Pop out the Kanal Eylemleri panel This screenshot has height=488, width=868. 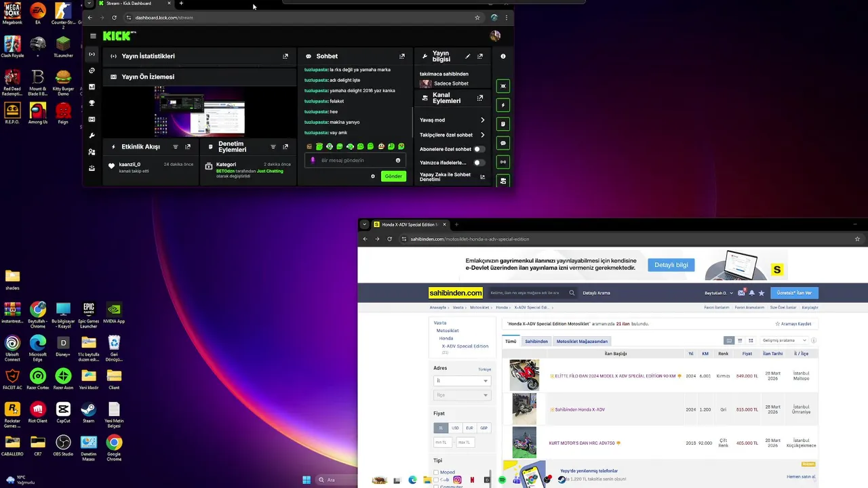[480, 98]
